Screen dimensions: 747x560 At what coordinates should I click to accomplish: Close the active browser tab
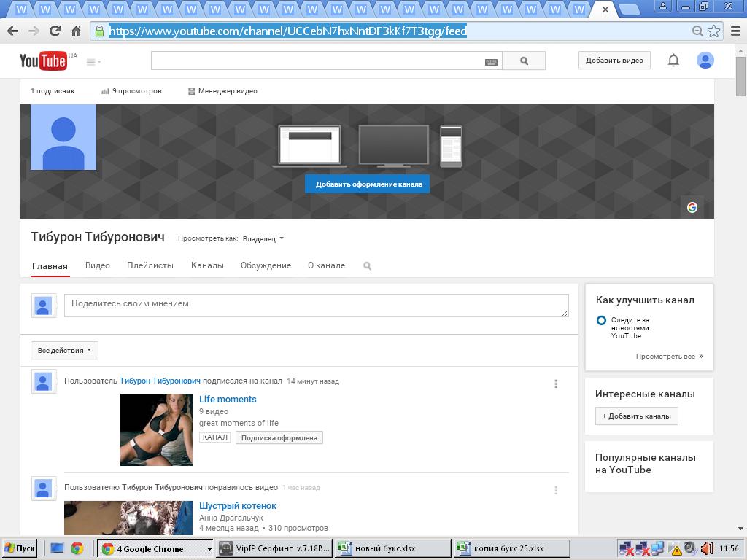pos(605,9)
